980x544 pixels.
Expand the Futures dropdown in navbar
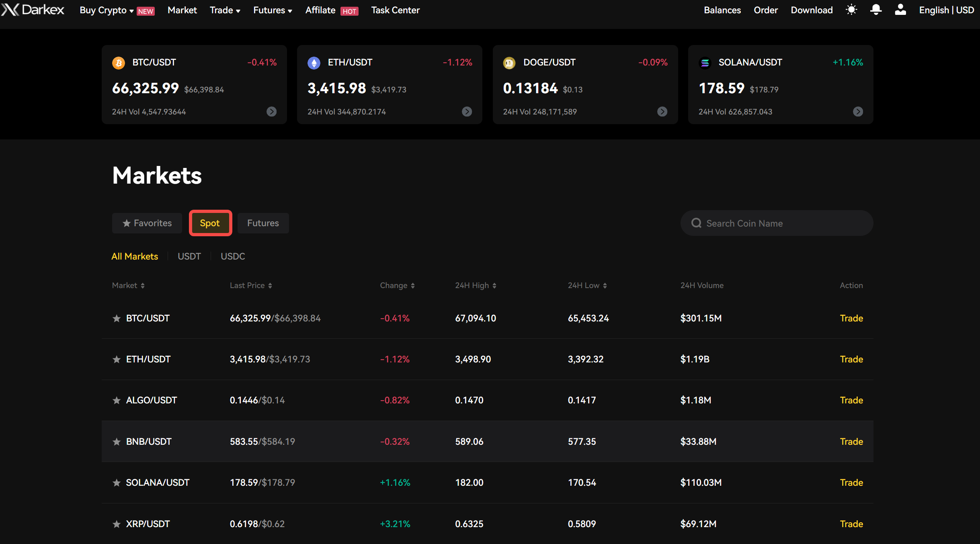(273, 10)
